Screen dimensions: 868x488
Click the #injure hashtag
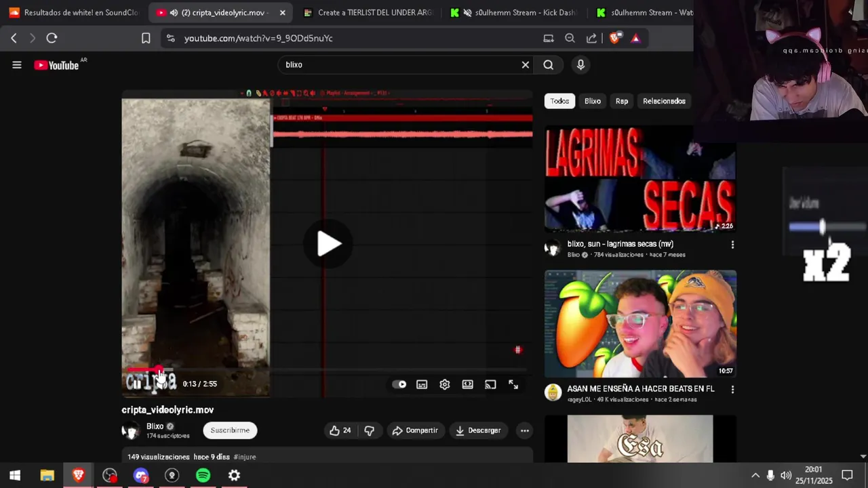pos(245,457)
